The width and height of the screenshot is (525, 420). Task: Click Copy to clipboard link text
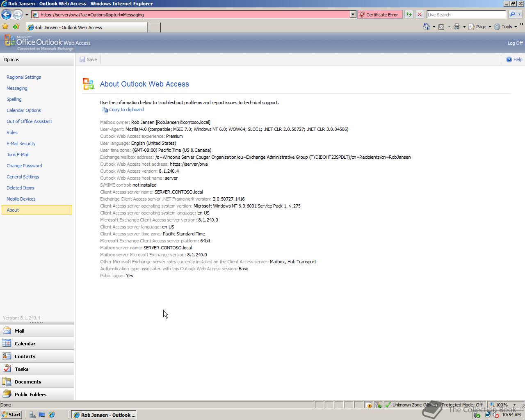tap(126, 110)
